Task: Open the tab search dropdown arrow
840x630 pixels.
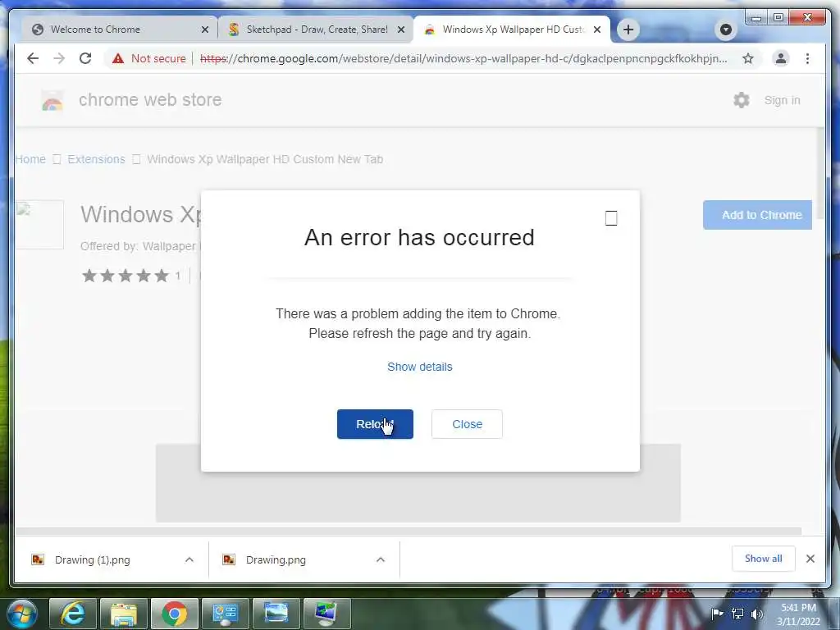Action: [726, 30]
